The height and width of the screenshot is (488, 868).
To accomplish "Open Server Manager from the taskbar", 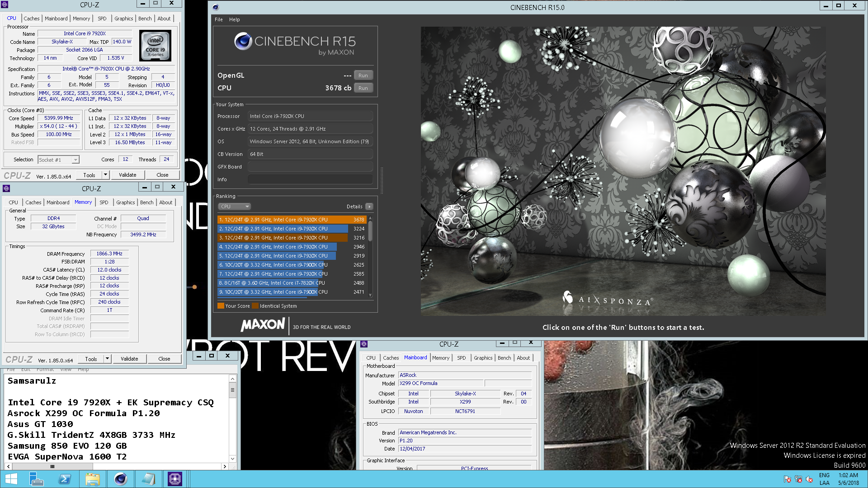I will click(36, 479).
